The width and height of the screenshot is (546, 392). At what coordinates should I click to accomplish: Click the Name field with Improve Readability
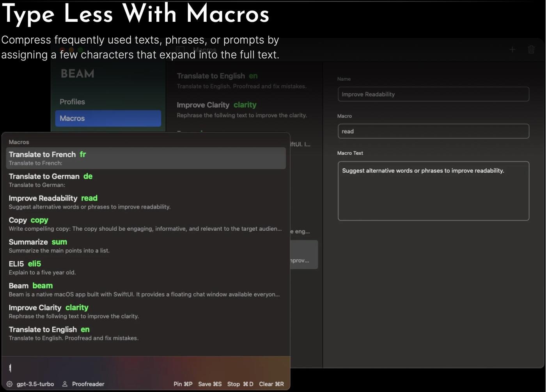point(433,94)
